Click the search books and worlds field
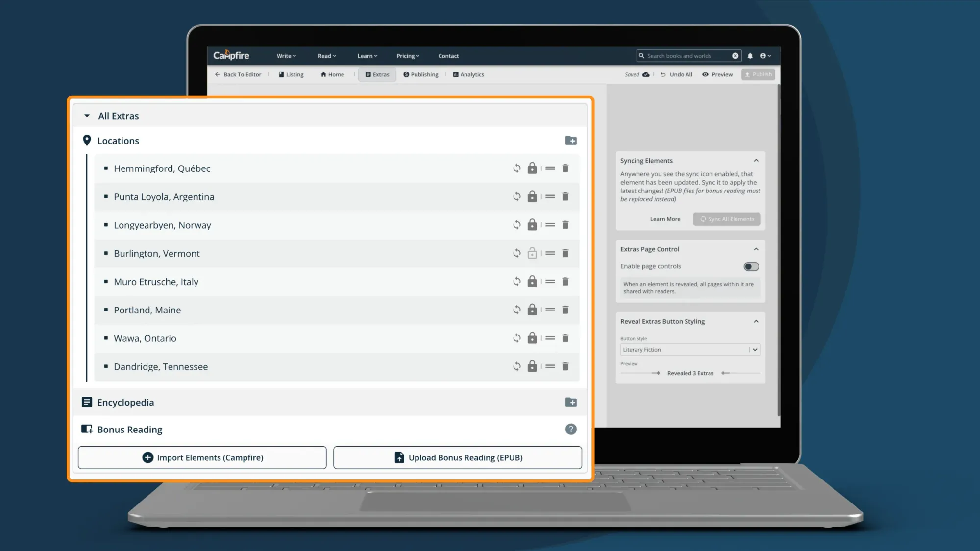The width and height of the screenshot is (980, 551). click(x=686, y=56)
